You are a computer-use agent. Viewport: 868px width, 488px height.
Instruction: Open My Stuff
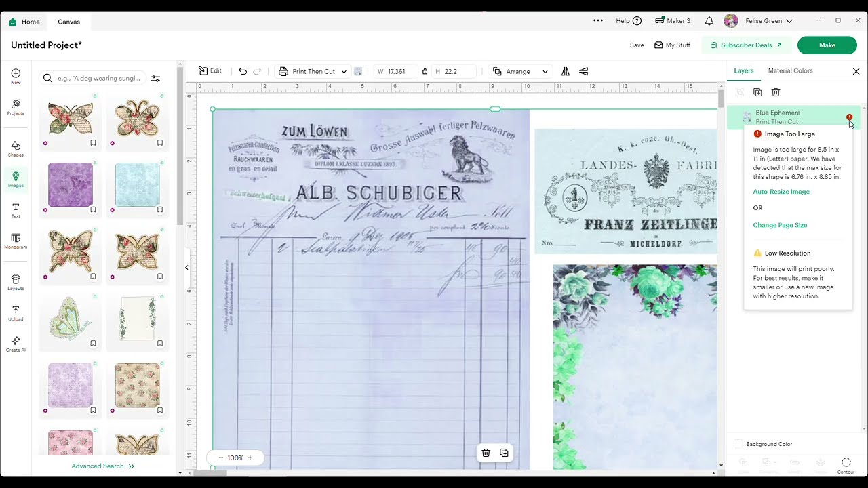pos(672,45)
